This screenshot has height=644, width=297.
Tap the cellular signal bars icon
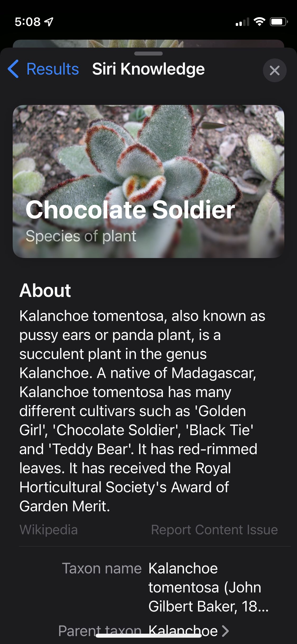[242, 22]
